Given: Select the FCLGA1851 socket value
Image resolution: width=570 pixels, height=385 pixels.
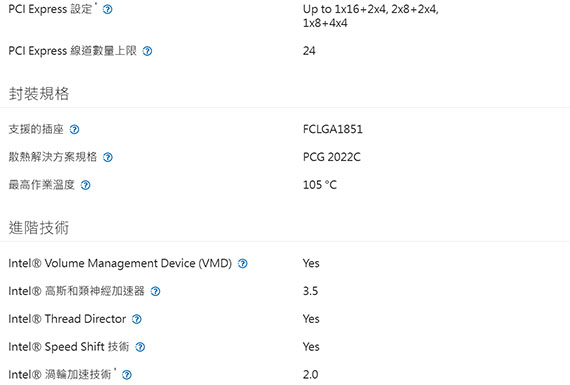Looking at the screenshot, I should coord(333,129).
